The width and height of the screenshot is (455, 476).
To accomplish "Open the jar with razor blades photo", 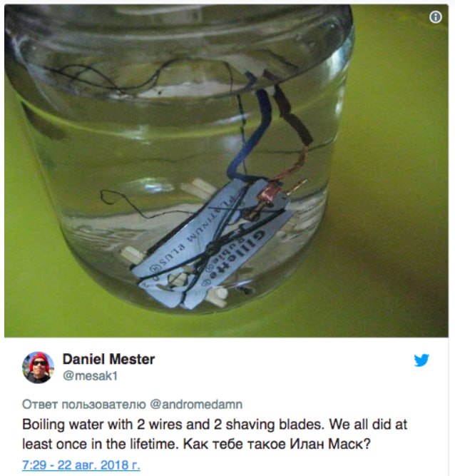I will 226,171.
